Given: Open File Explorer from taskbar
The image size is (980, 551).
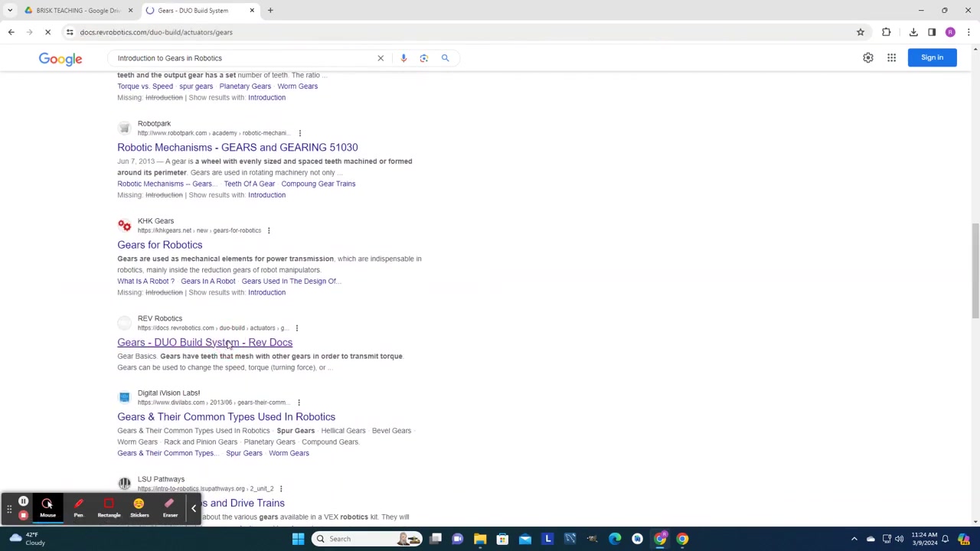Looking at the screenshot, I should [480, 539].
